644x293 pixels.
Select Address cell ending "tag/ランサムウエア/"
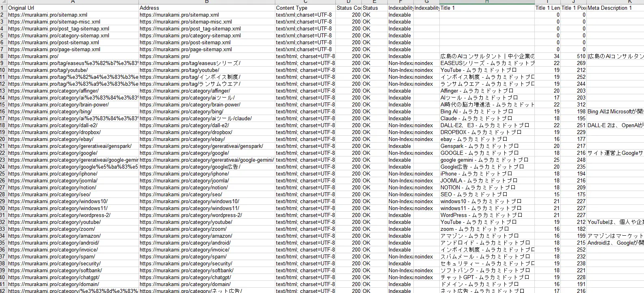(x=207, y=84)
